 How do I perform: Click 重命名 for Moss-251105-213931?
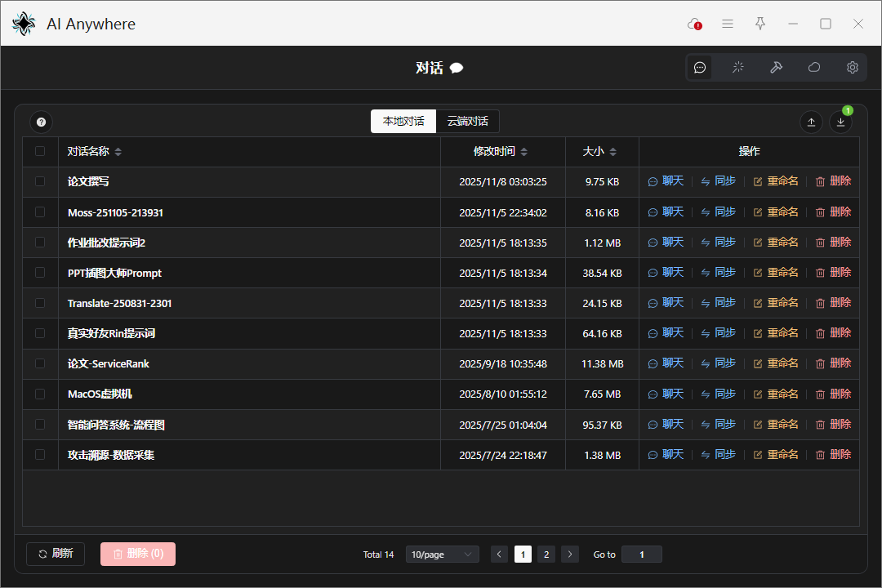[x=776, y=212]
